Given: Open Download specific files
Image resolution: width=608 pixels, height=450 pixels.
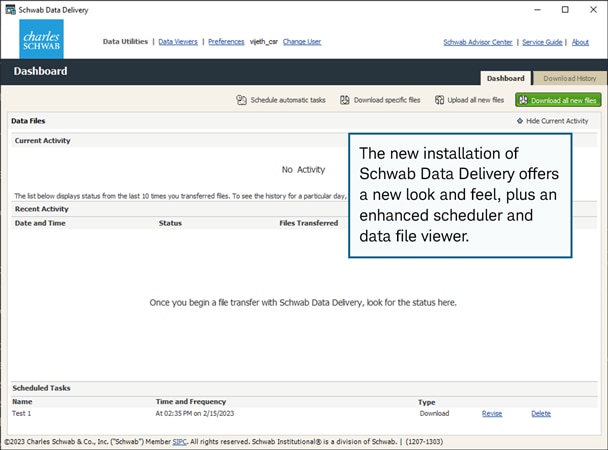Looking at the screenshot, I should 380,100.
